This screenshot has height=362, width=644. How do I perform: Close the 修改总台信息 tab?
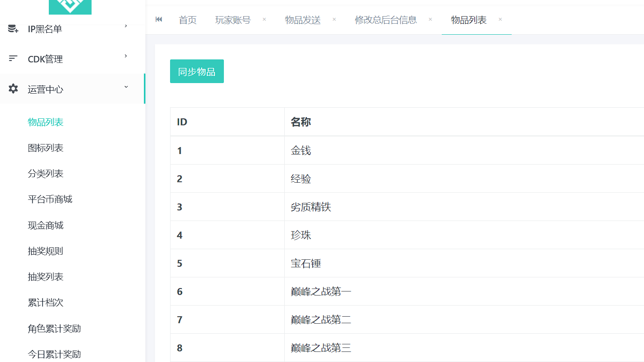(430, 19)
